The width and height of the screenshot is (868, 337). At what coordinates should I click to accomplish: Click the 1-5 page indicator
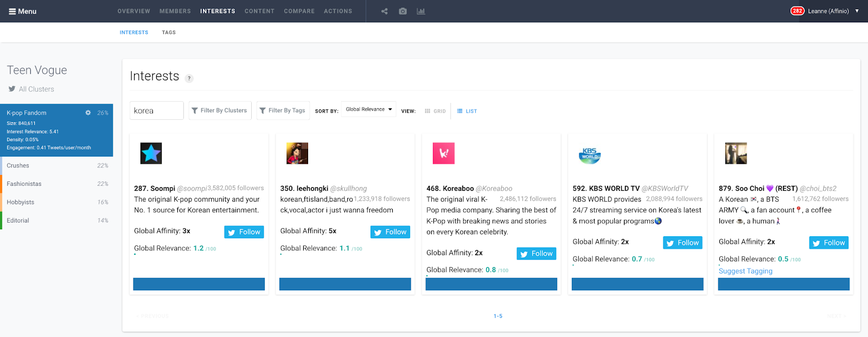coord(498,316)
